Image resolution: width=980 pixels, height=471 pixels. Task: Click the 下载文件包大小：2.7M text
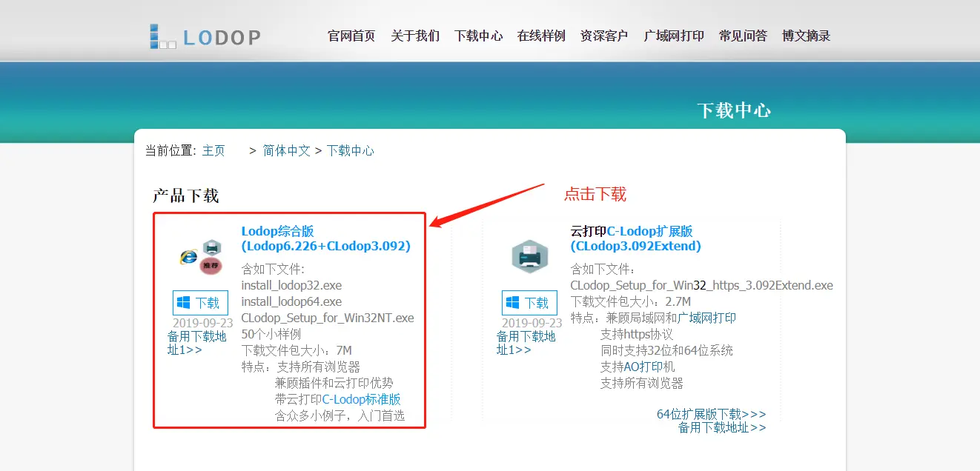pyautogui.click(x=631, y=301)
